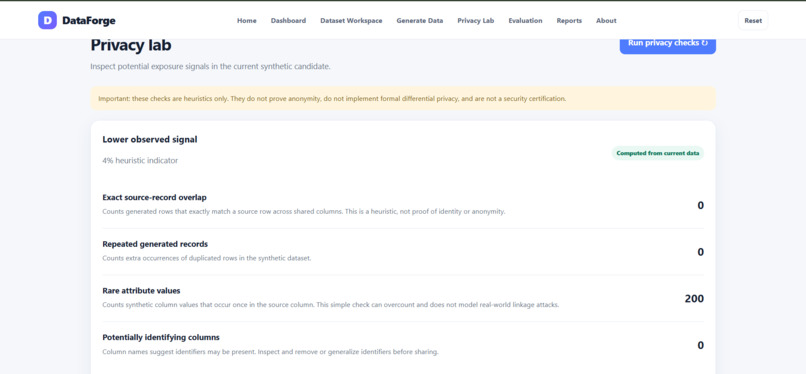Select the Repeated generated records label
This screenshot has width=806, height=374.
pos(155,244)
